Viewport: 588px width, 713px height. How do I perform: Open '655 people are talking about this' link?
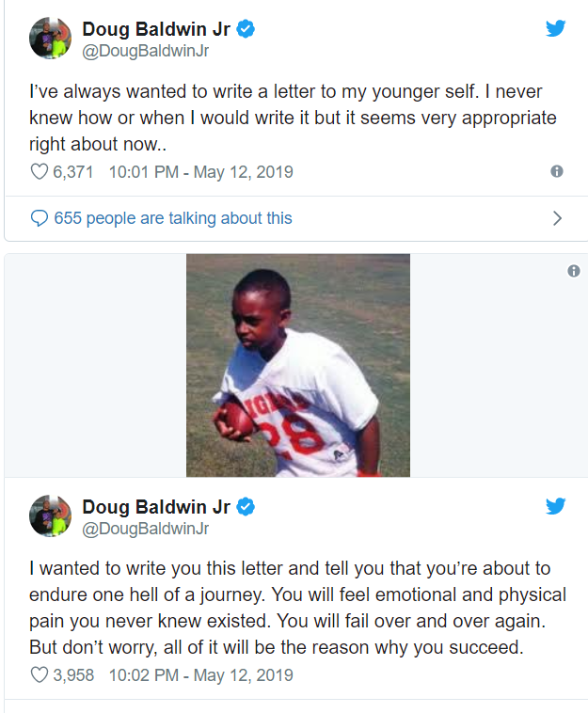tap(173, 218)
